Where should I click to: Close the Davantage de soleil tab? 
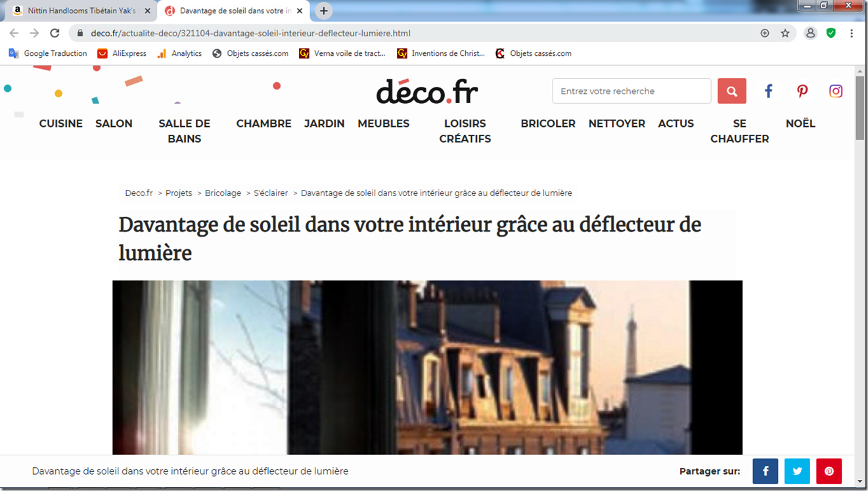(x=300, y=11)
